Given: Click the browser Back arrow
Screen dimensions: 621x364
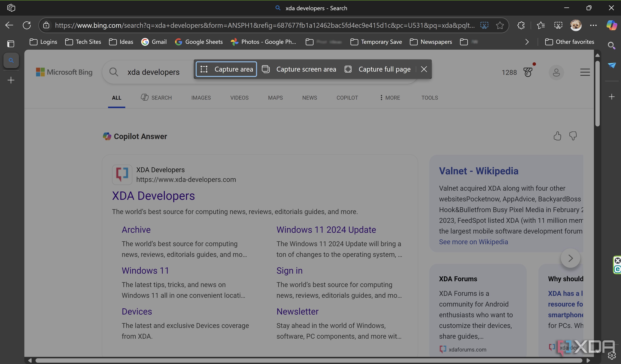Looking at the screenshot, I should [9, 25].
